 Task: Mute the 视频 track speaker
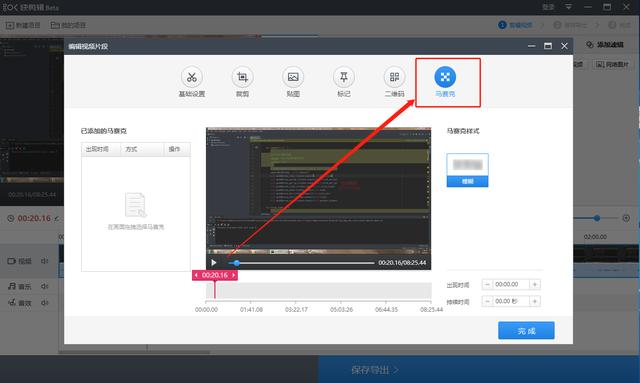click(x=44, y=261)
